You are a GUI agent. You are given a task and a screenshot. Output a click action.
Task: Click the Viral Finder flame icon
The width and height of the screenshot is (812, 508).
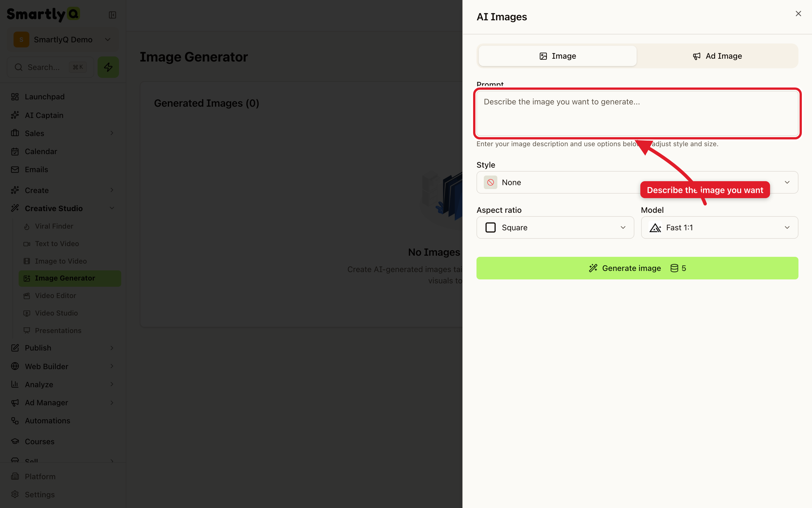click(x=27, y=227)
